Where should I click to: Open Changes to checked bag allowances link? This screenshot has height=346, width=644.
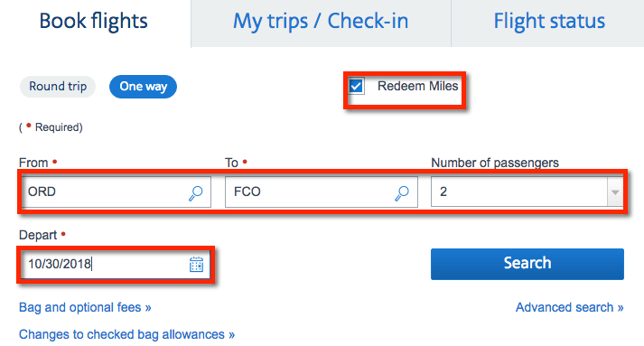coord(126,334)
